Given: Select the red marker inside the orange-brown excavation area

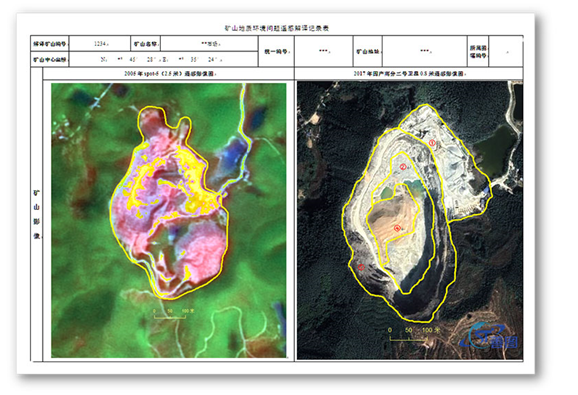Looking at the screenshot, I should point(397,228).
